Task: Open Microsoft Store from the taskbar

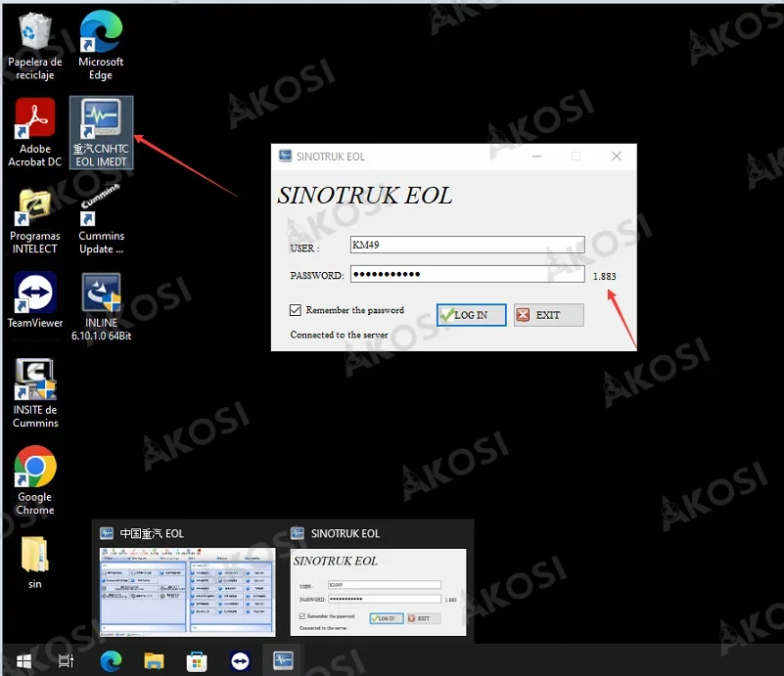Action: pos(197,661)
